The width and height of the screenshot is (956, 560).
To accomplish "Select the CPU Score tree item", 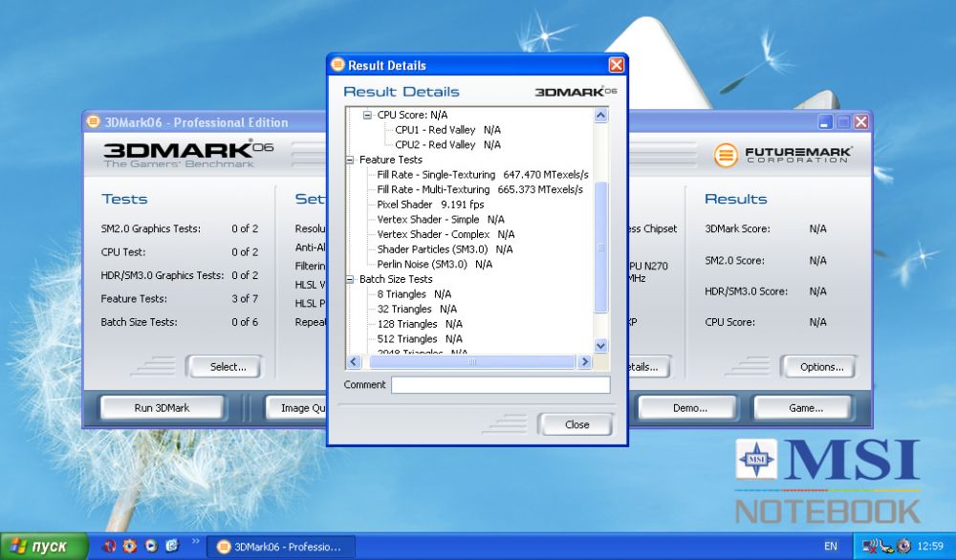I will tap(412, 115).
